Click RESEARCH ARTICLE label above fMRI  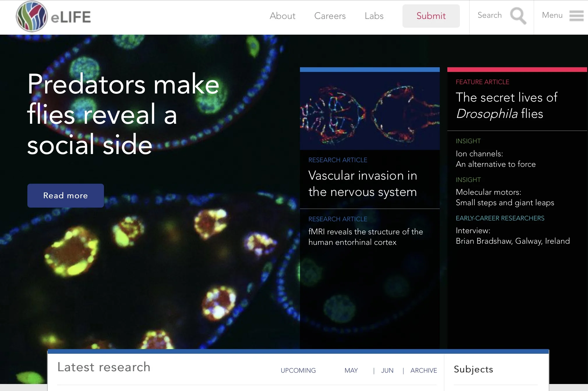coord(338,219)
